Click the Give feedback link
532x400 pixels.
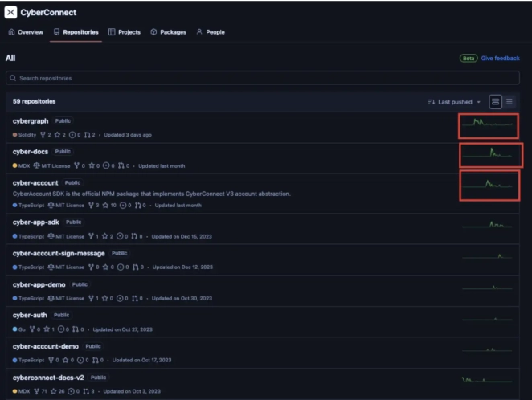pos(500,59)
